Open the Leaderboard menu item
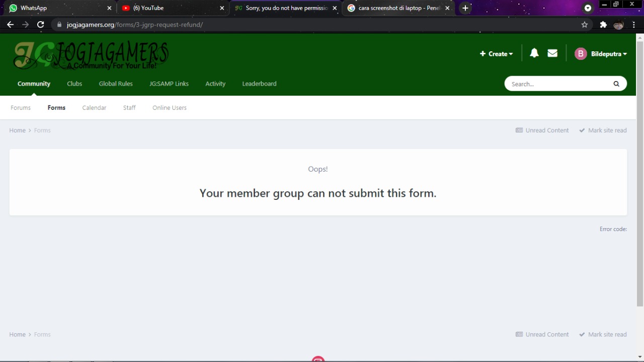Screen dimensions: 644x362 (259, 84)
